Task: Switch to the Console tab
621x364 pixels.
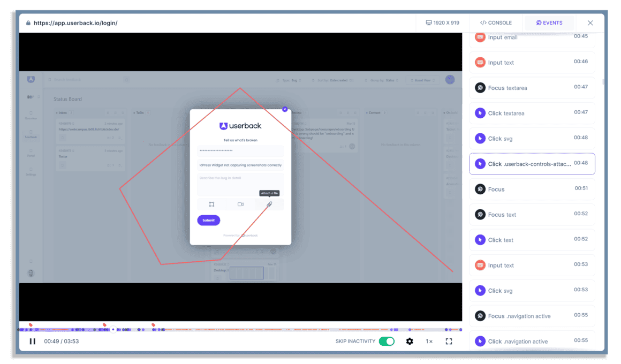Action: pos(496,23)
